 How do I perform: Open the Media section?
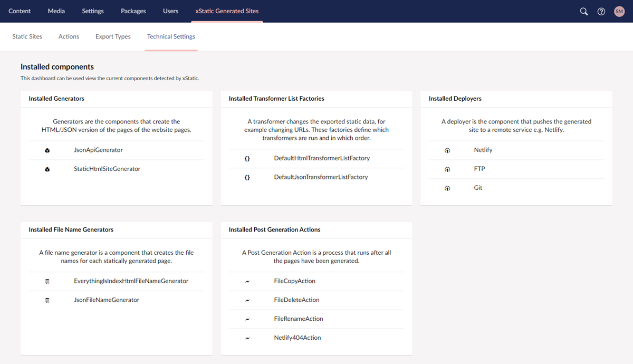[x=56, y=11]
